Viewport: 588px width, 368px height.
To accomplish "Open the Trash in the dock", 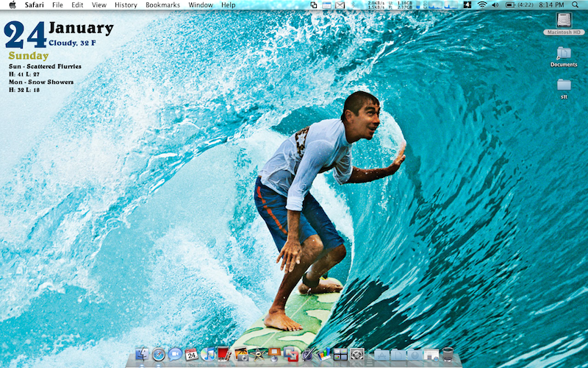I will point(448,354).
